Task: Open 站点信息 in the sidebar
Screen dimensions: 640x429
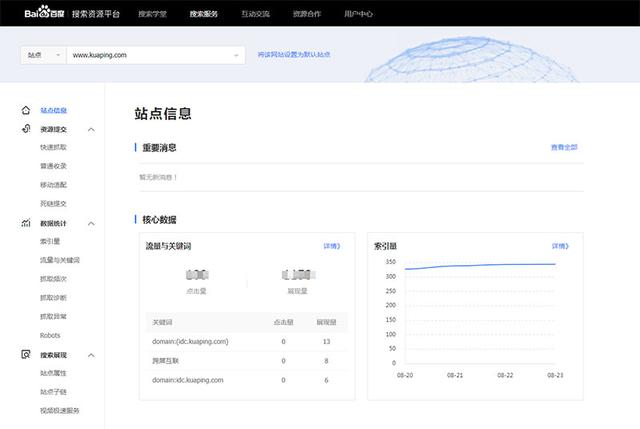Action: click(x=53, y=110)
